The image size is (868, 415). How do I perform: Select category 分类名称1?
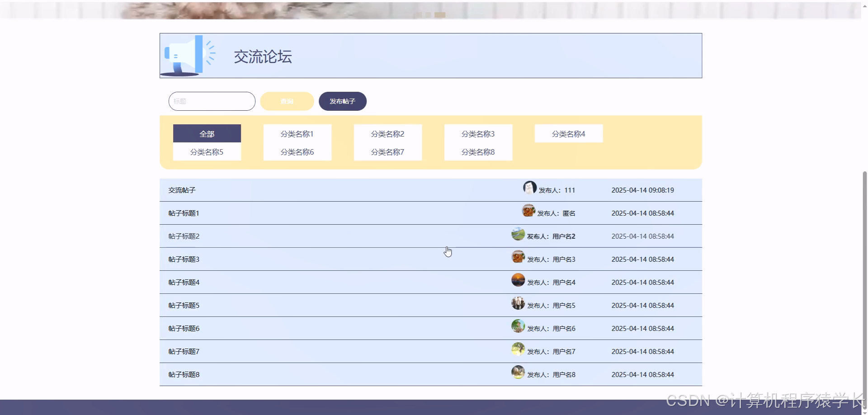[x=297, y=133]
